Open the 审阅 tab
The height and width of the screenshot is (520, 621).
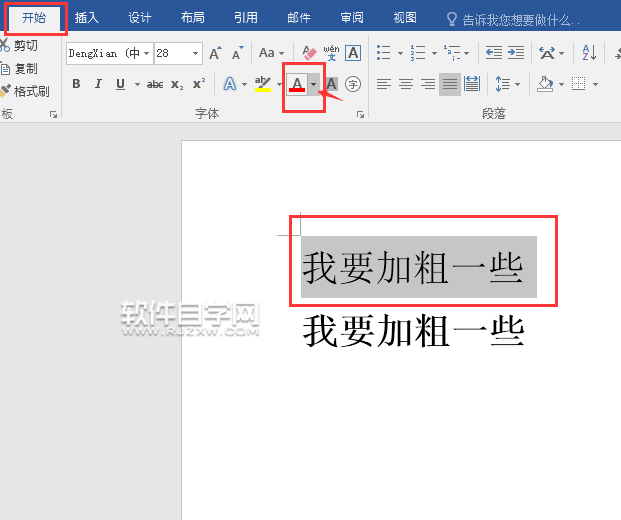click(x=352, y=18)
